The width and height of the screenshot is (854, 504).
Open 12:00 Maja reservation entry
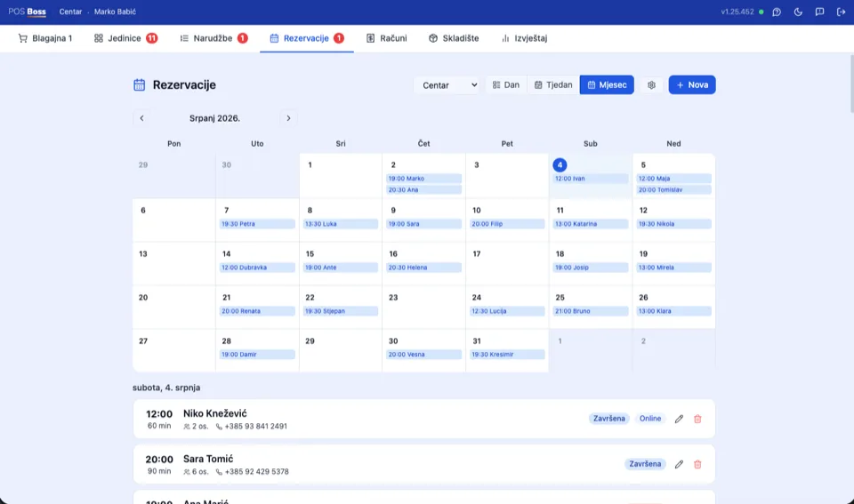pos(673,179)
